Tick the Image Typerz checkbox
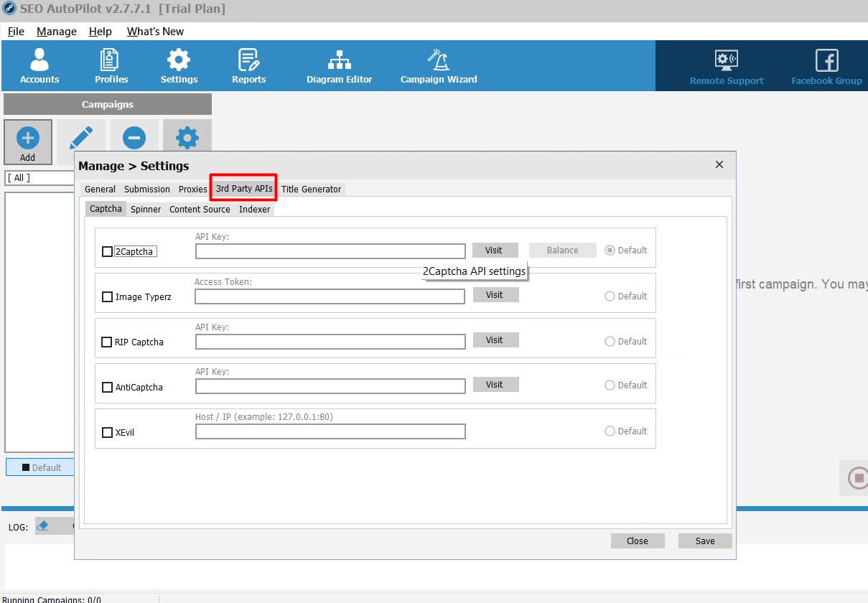Viewport: 868px width, 603px height. 108,297
